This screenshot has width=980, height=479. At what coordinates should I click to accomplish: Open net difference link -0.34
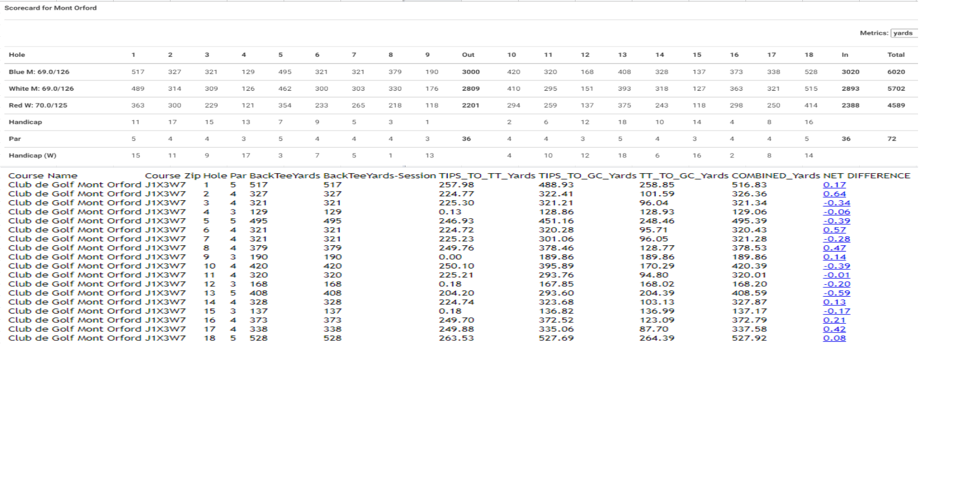tap(836, 203)
